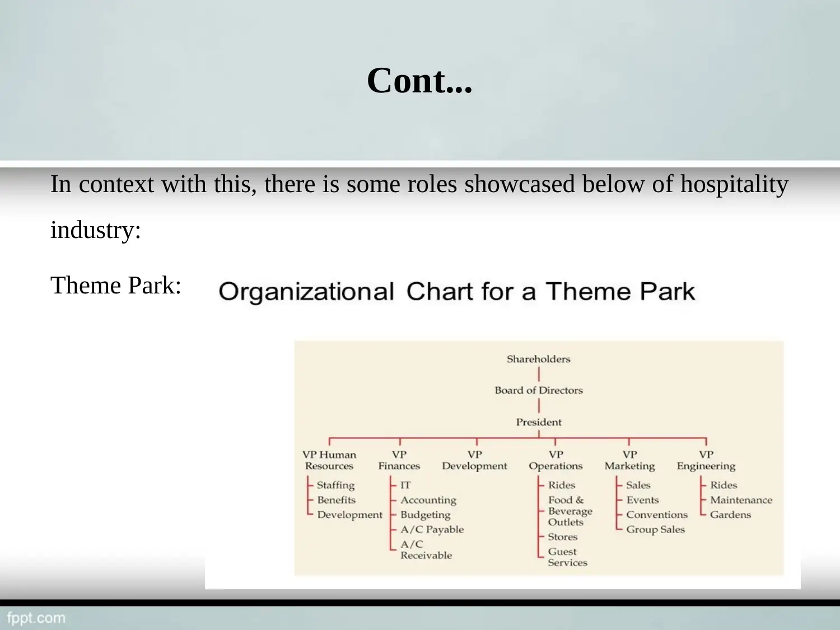Click the slide title "Cont..."

[x=419, y=80]
